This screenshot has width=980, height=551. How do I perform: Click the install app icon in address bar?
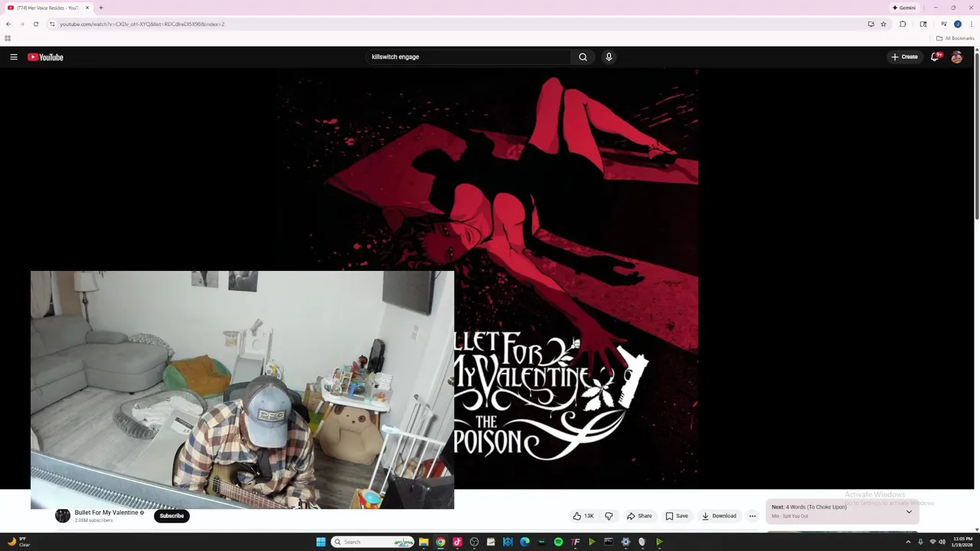tap(871, 24)
